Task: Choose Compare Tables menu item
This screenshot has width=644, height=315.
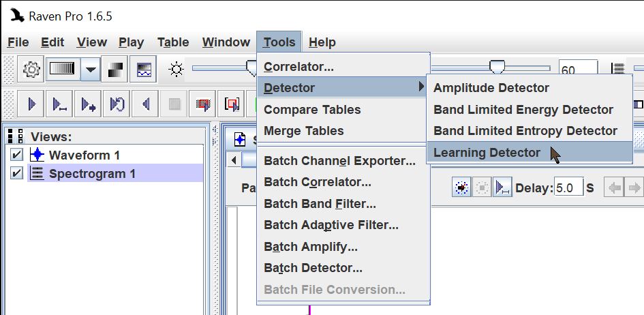Action: coord(343,110)
